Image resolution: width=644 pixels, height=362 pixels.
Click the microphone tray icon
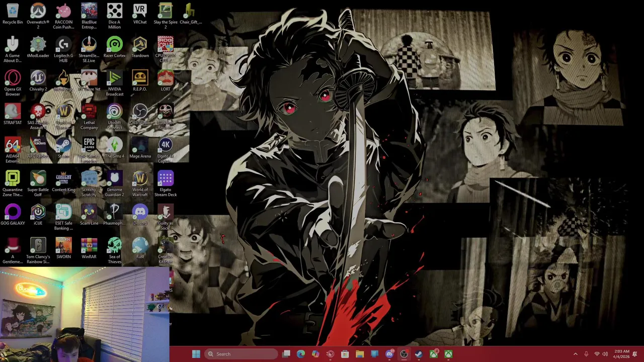point(586,354)
